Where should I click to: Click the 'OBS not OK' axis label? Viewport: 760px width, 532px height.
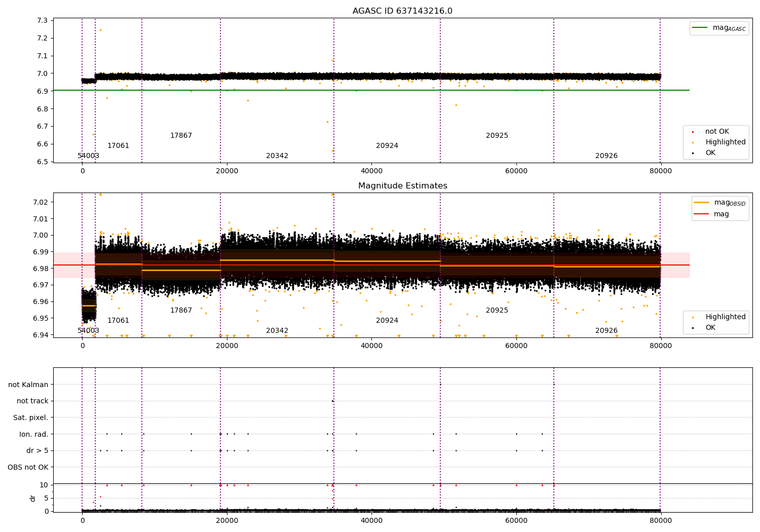pos(28,467)
